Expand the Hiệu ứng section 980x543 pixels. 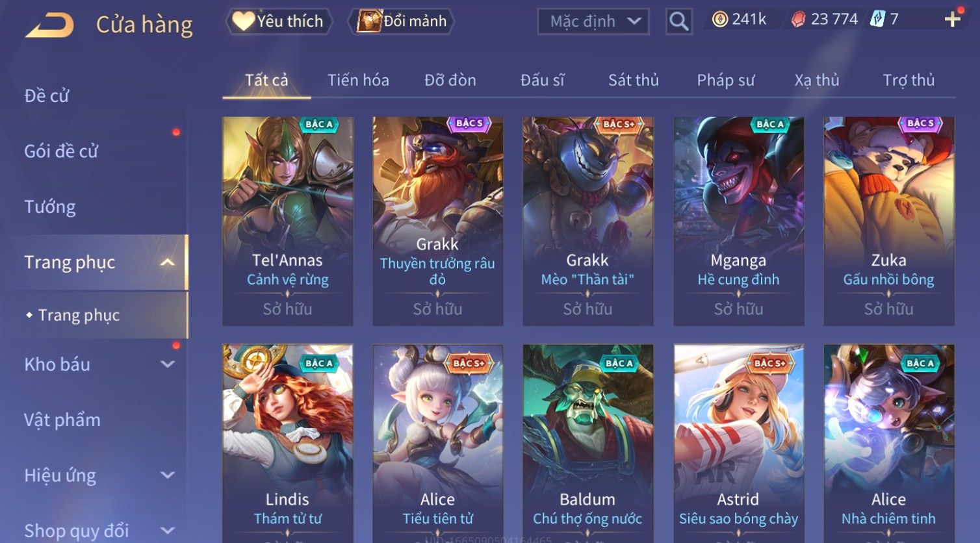pos(168,475)
